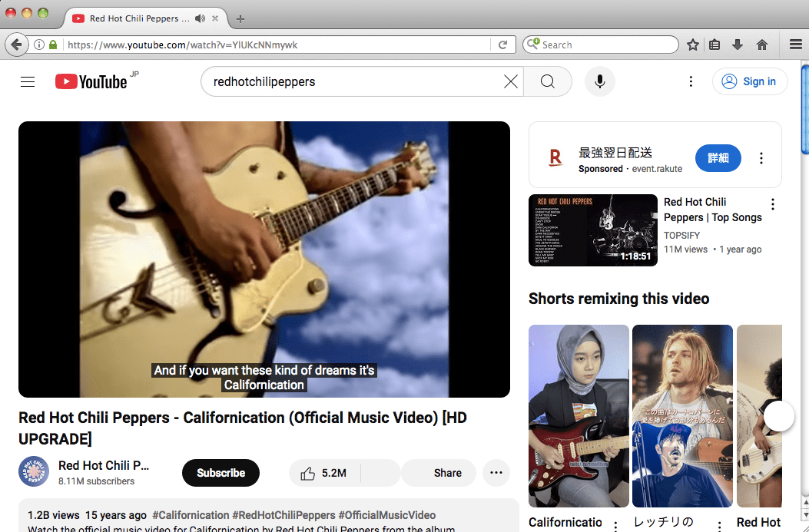
Task: Open options for the Californicatio Short
Action: (615, 526)
